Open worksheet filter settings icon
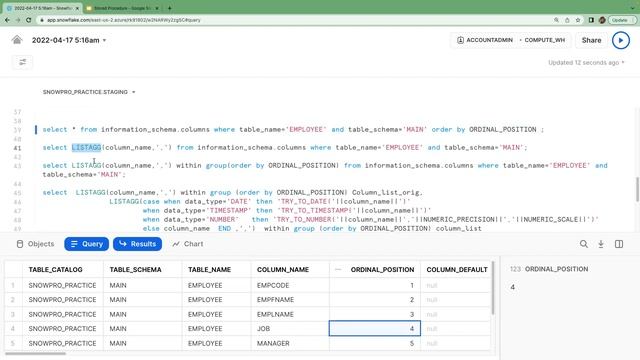This screenshot has width=640, height=360. [22, 62]
